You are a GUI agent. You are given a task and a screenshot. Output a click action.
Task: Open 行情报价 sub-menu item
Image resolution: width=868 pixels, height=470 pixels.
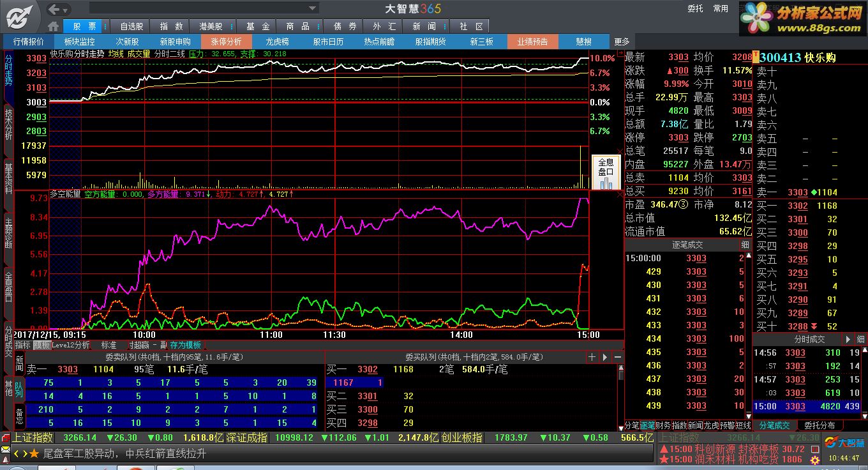[29, 42]
